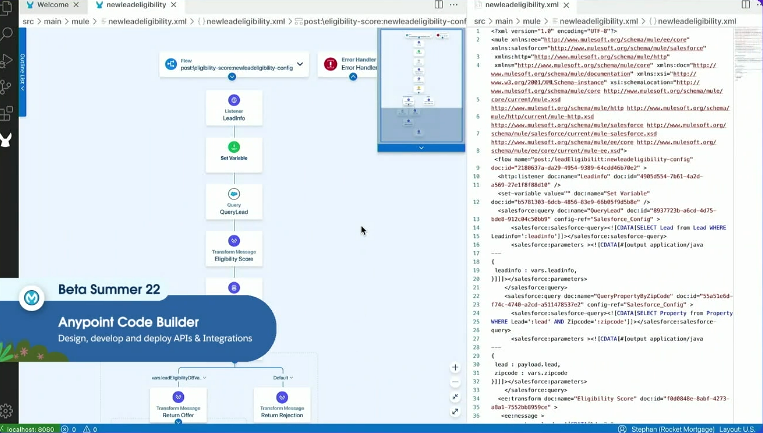Image resolution: width=763 pixels, height=433 pixels.
Task: Open the MuleSoft Anypoint panel icon
Action: tap(6, 140)
